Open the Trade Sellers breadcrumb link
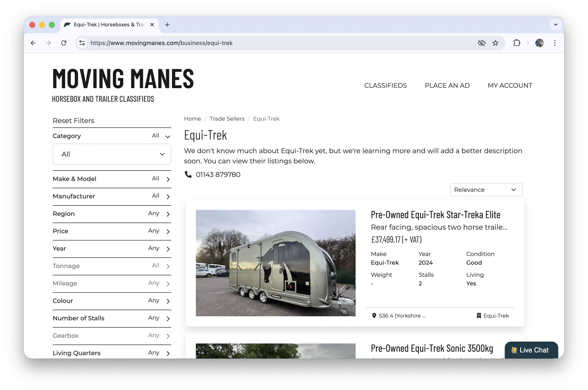 coord(227,119)
